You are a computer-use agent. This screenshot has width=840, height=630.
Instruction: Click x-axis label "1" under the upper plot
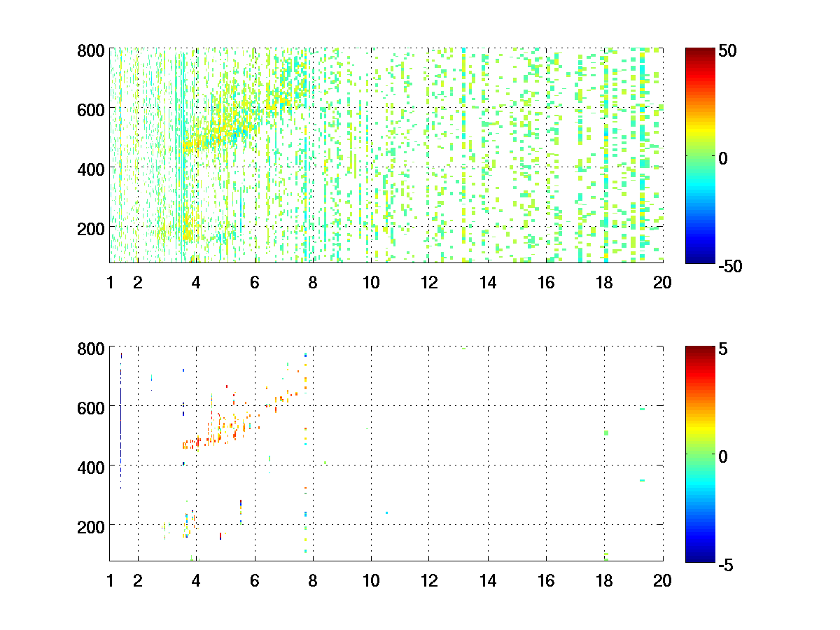(x=110, y=283)
